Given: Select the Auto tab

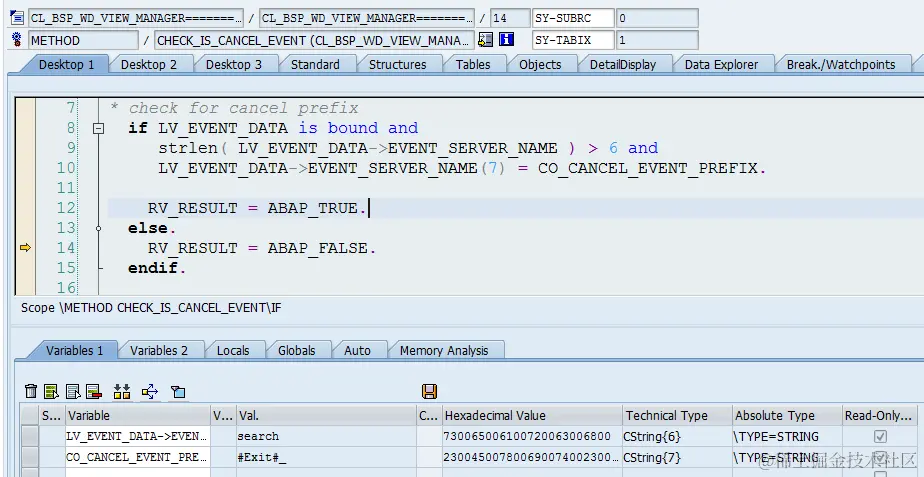Looking at the screenshot, I should point(357,350).
